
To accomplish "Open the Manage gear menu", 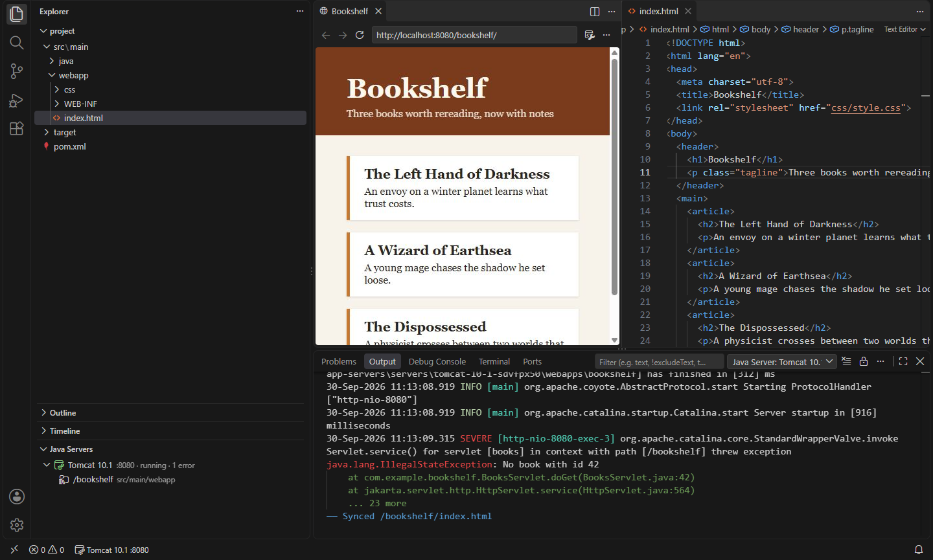I will (x=17, y=525).
